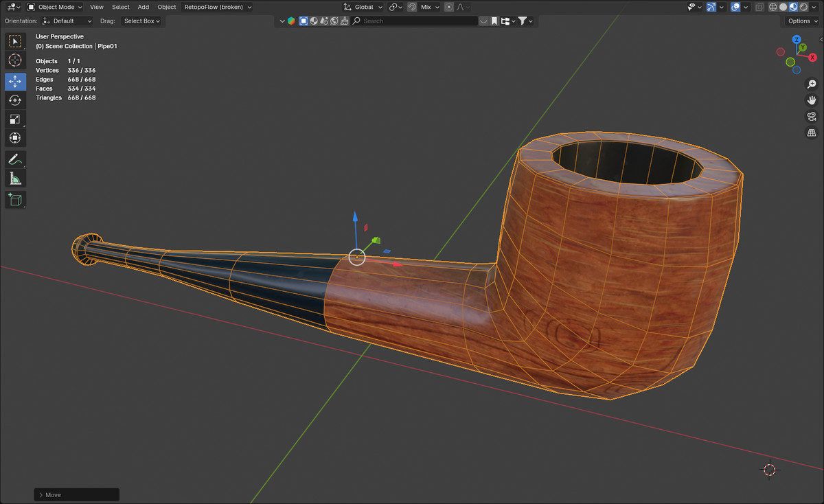Choose the Add Cube tool
This screenshot has height=504, width=824.
(x=15, y=200)
